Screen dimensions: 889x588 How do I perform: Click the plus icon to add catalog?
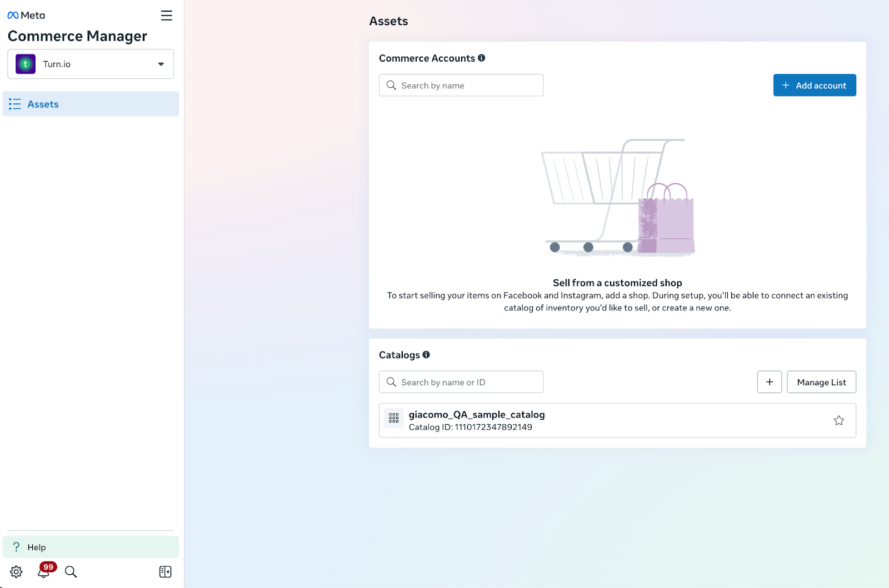[x=769, y=382]
